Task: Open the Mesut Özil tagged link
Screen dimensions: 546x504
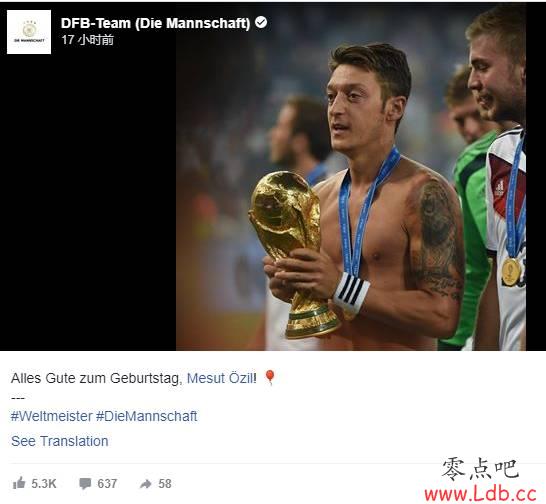Action: pos(220,378)
